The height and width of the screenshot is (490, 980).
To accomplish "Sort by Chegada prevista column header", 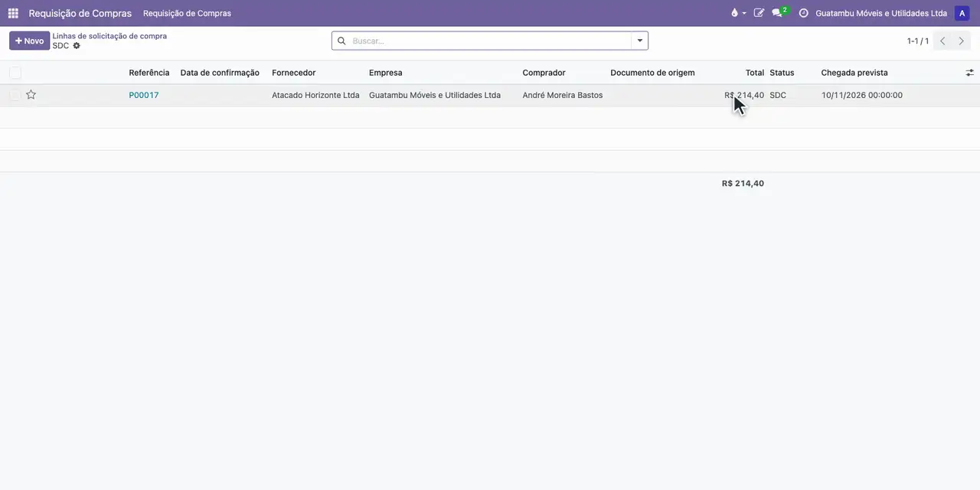I will click(854, 73).
